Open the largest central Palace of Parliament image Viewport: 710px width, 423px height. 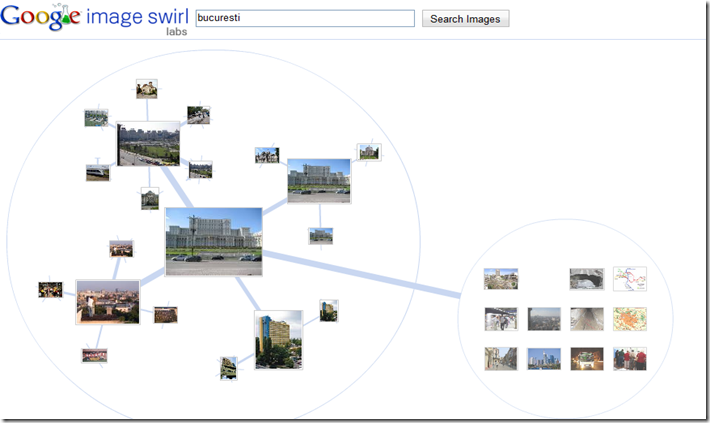tap(213, 241)
